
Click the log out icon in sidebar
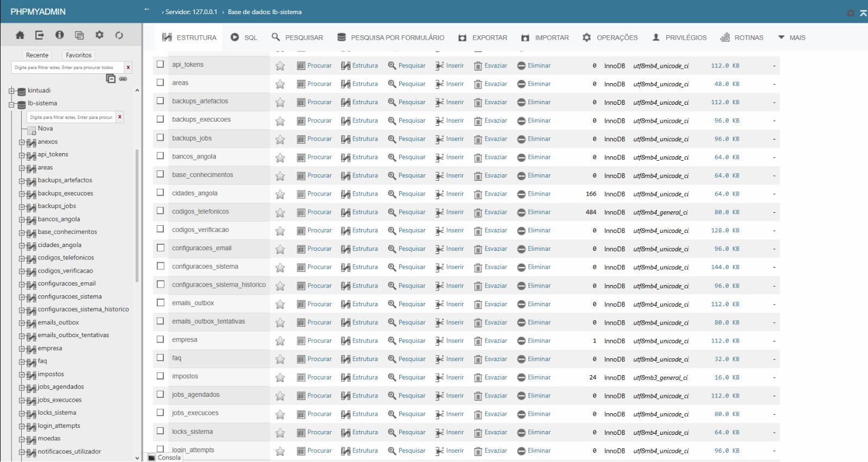(40, 35)
